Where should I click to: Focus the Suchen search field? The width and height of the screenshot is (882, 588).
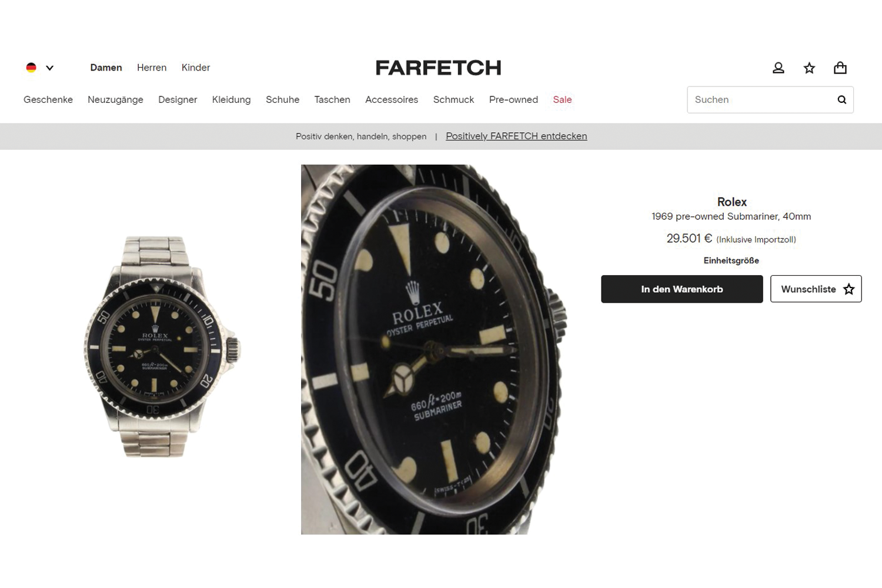[761, 99]
